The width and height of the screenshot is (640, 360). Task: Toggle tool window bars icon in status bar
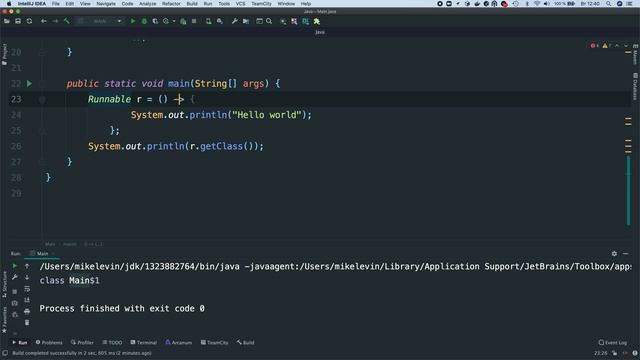point(5,353)
